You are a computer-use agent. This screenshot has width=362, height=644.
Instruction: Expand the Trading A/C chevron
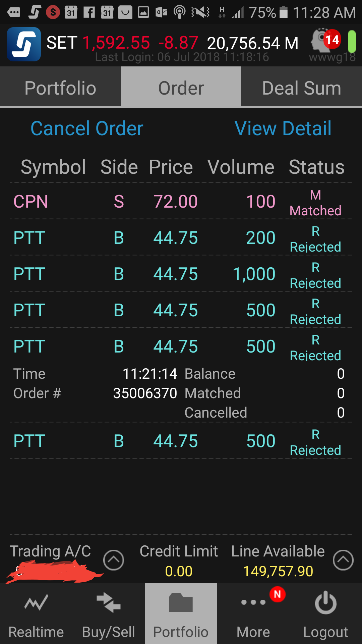[x=114, y=560]
